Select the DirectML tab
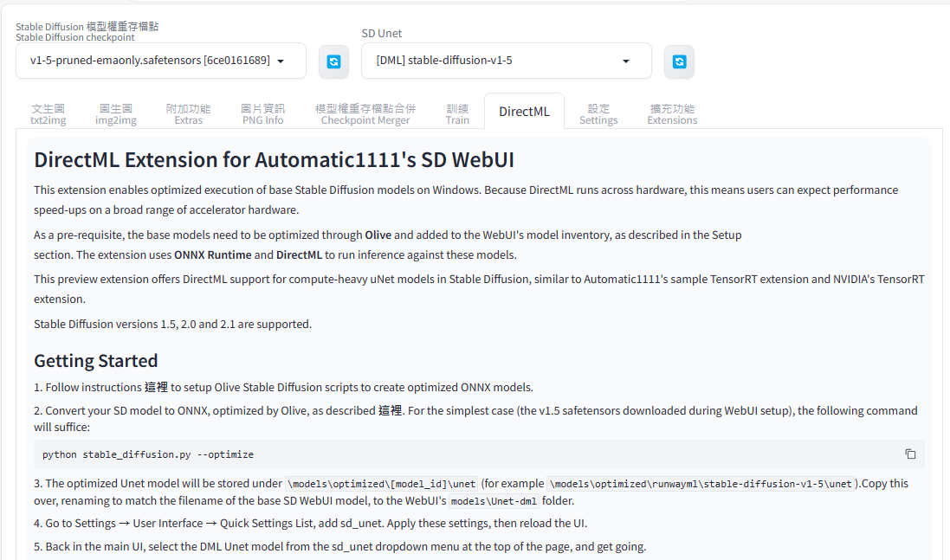Image resolution: width=950 pixels, height=560 pixels. click(x=524, y=112)
